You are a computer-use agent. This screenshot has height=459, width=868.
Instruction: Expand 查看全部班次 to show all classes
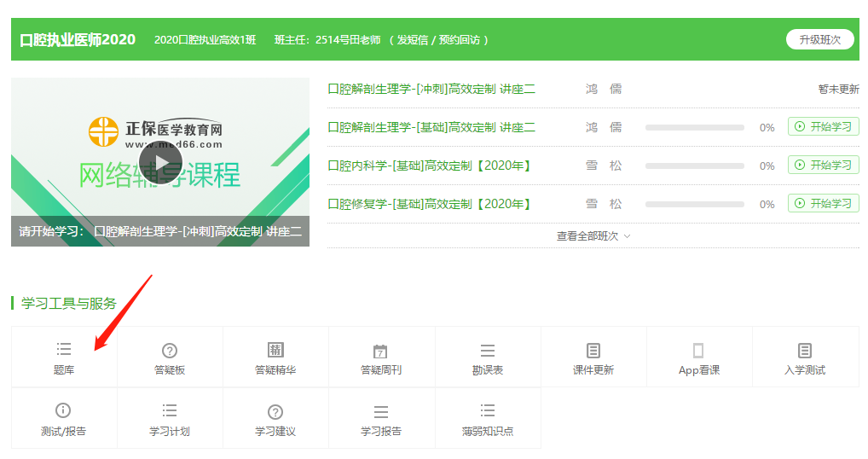(x=593, y=236)
